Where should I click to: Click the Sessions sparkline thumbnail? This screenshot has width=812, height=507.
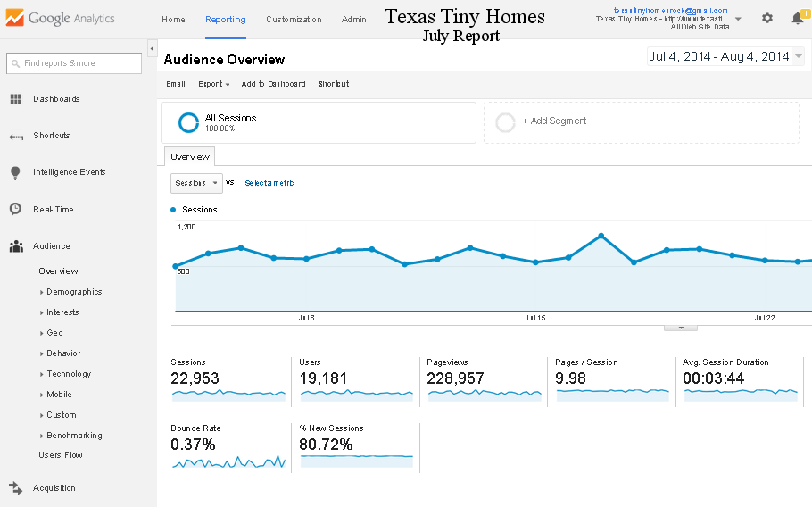tap(228, 395)
